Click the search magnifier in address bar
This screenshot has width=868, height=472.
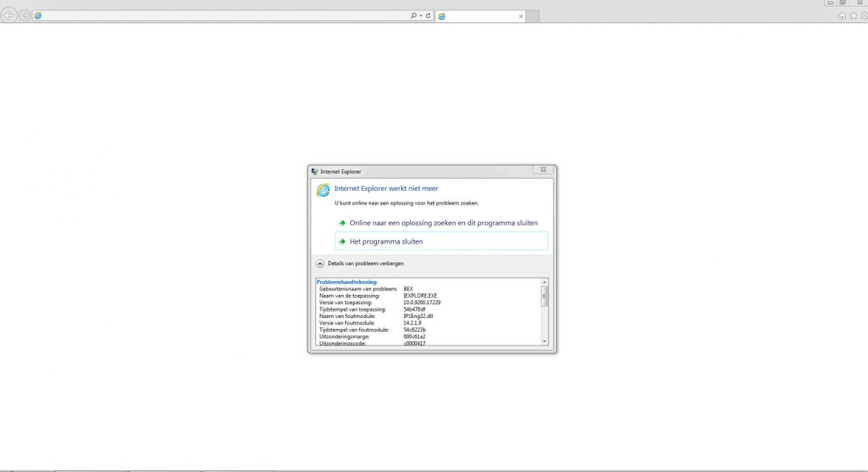point(413,15)
